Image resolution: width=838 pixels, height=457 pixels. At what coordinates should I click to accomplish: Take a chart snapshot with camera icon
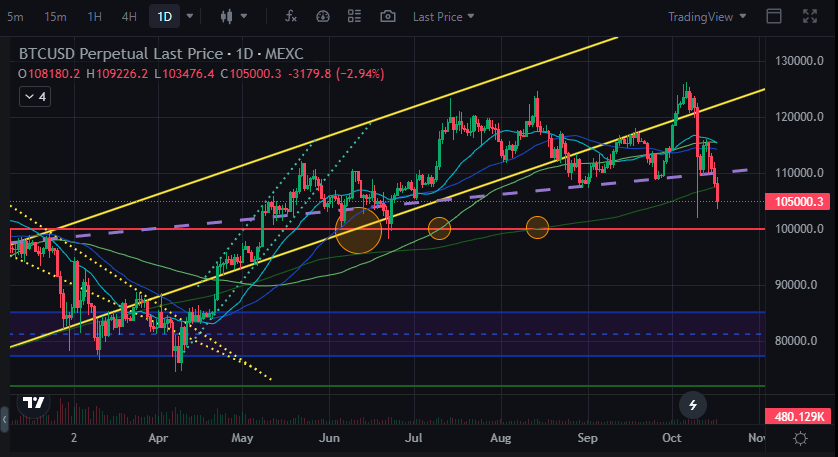pyautogui.click(x=387, y=17)
